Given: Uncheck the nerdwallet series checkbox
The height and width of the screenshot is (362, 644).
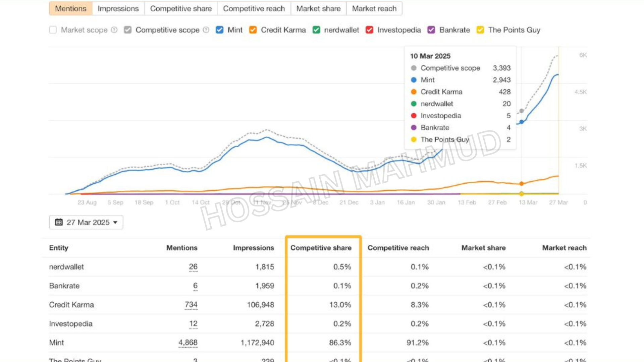Looking at the screenshot, I should [316, 30].
